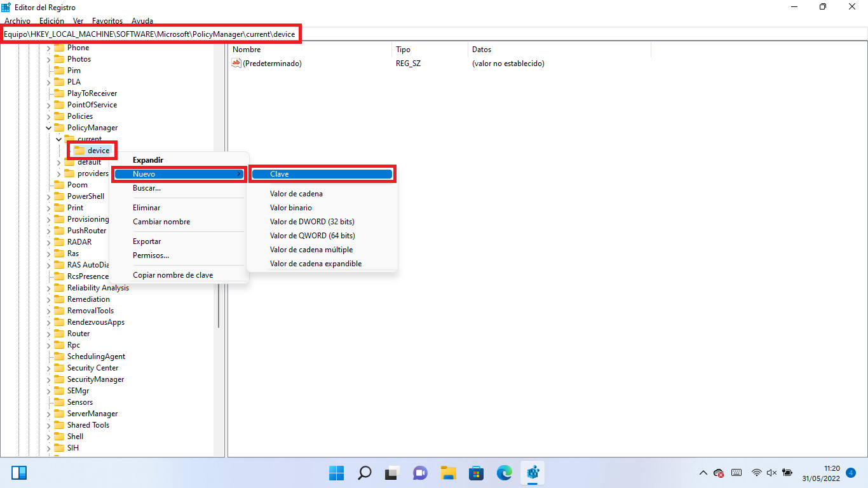Open File Explorer from the taskbar

click(x=449, y=473)
